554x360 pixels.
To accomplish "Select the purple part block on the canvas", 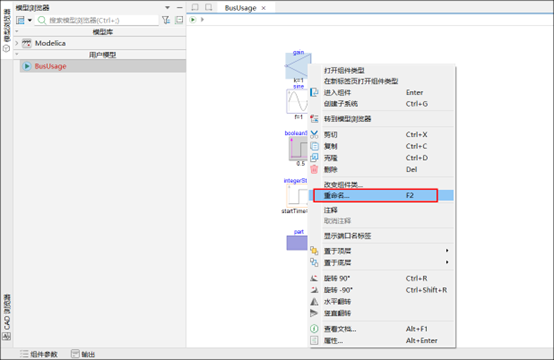I will [x=297, y=243].
